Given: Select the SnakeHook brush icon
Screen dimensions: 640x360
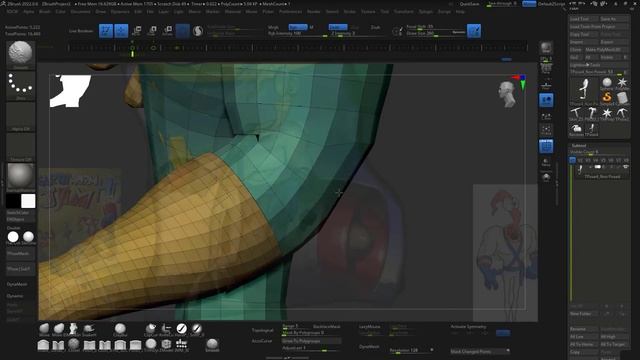Looking at the screenshot, I should 89,329.
